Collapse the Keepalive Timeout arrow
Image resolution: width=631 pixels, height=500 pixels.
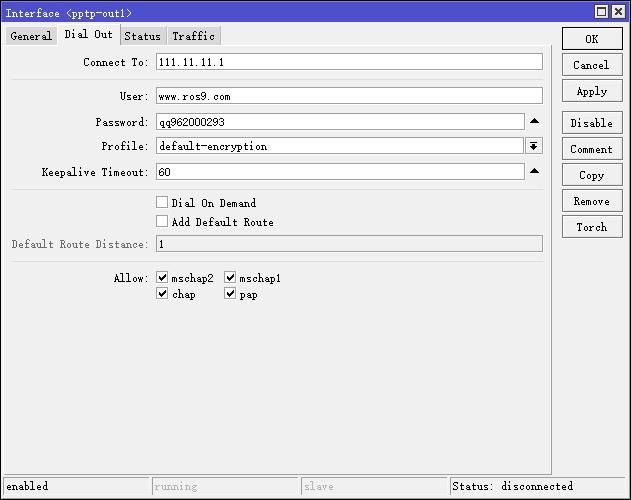coord(534,171)
